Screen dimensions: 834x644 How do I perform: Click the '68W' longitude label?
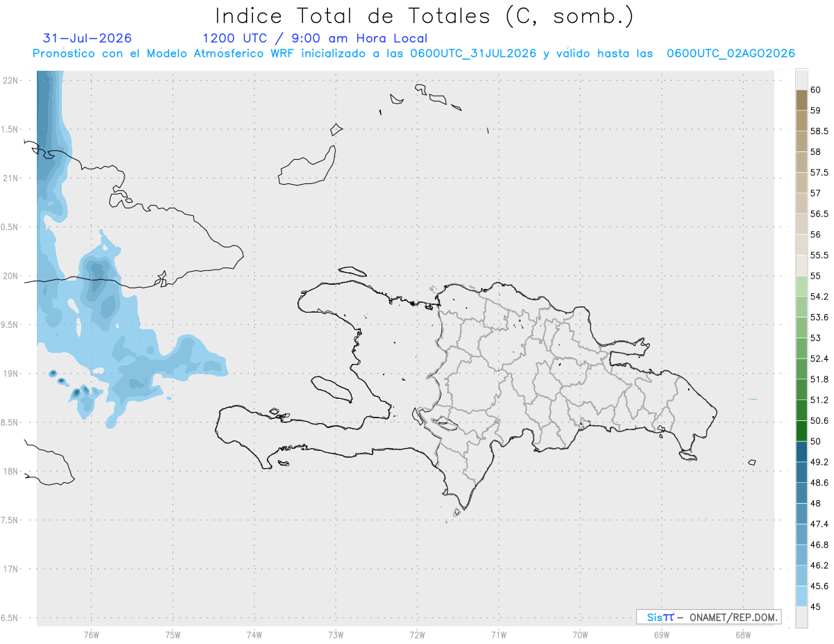[742, 634]
